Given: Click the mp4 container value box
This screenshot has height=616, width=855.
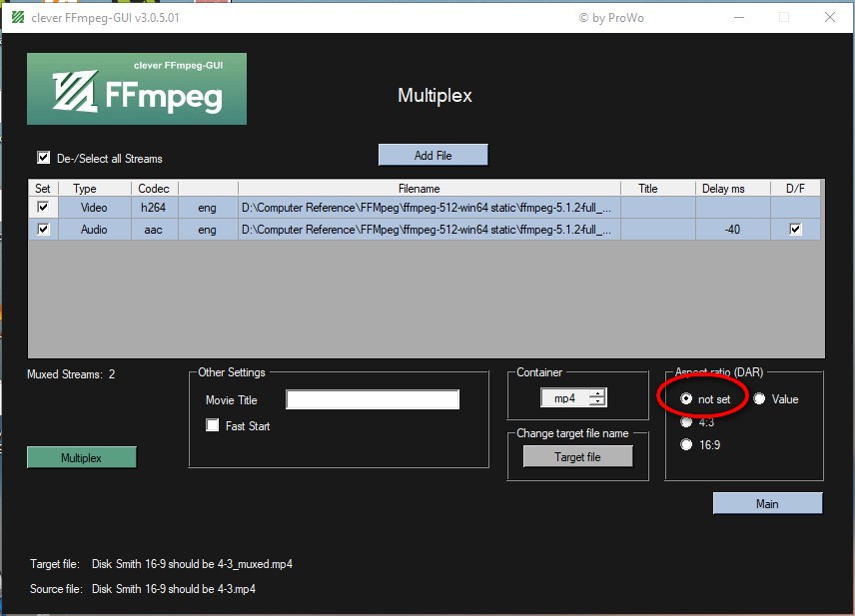Looking at the screenshot, I should point(565,398).
